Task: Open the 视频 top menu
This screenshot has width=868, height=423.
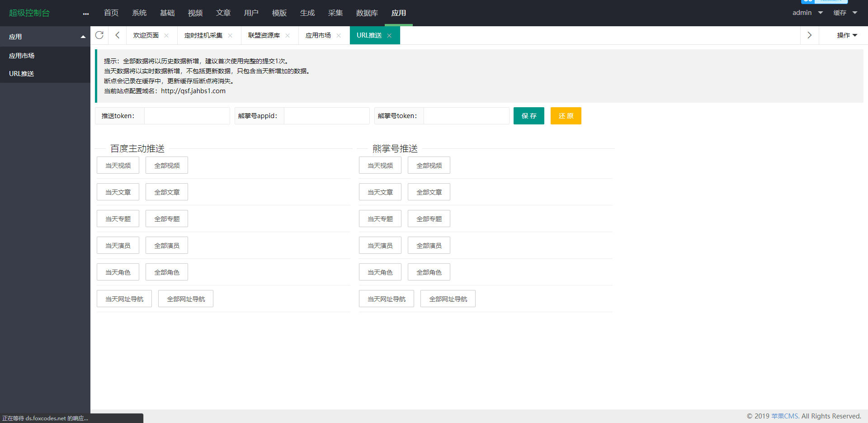Action: [195, 13]
